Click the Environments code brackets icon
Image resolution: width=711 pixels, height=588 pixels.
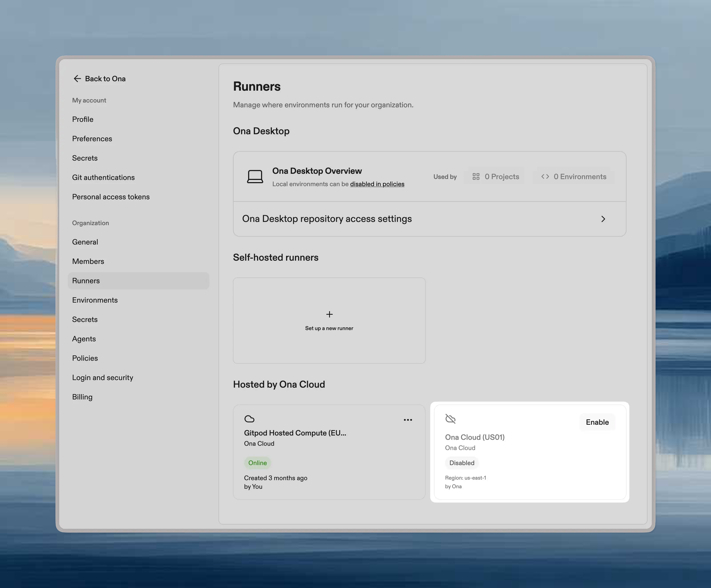pyautogui.click(x=545, y=176)
